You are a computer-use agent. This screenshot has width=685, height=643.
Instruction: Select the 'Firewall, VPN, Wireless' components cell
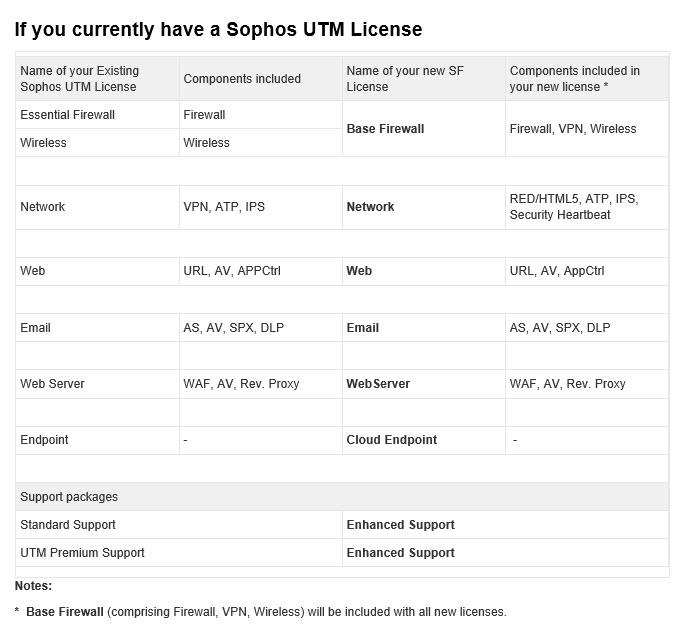click(x=587, y=129)
